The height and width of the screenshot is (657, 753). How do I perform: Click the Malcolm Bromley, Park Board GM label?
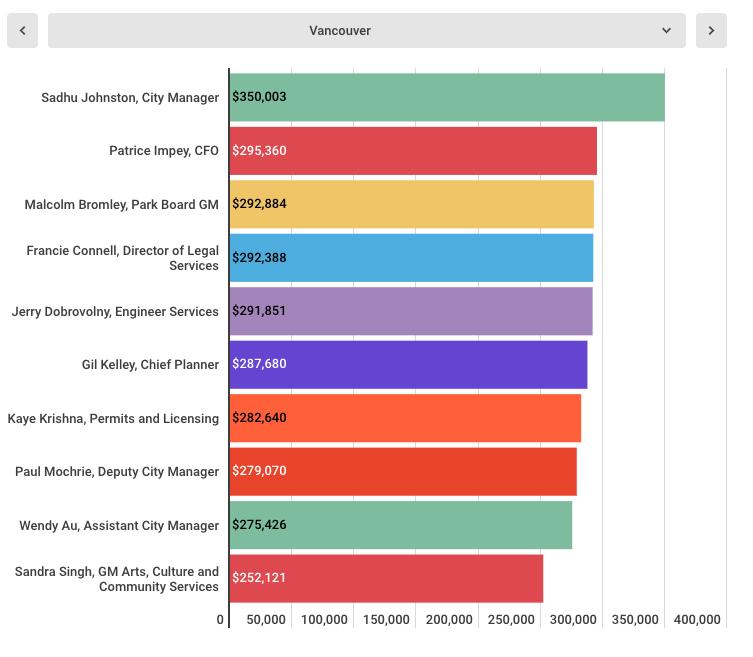click(122, 205)
